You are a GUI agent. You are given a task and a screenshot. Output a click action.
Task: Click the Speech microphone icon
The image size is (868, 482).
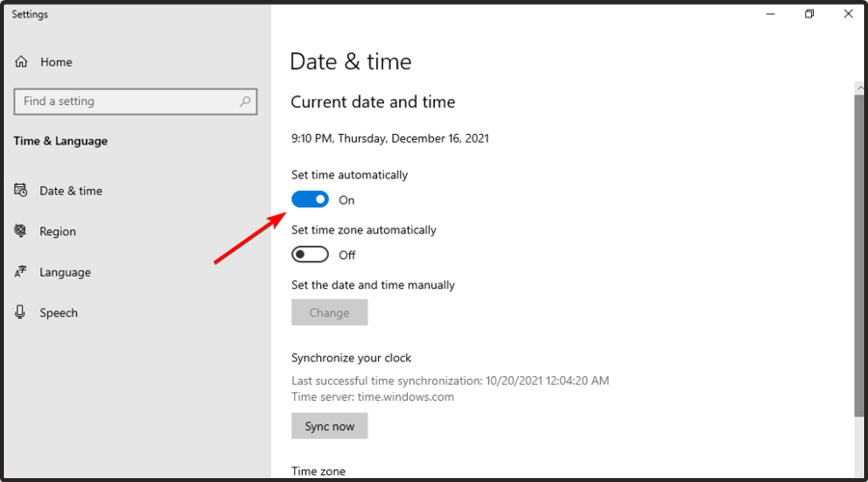pyautogui.click(x=20, y=312)
